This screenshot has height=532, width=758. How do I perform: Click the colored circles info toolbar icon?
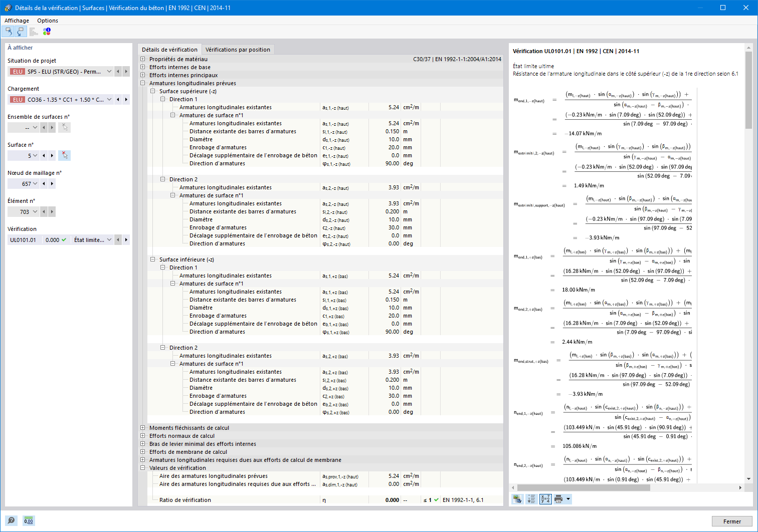click(47, 32)
